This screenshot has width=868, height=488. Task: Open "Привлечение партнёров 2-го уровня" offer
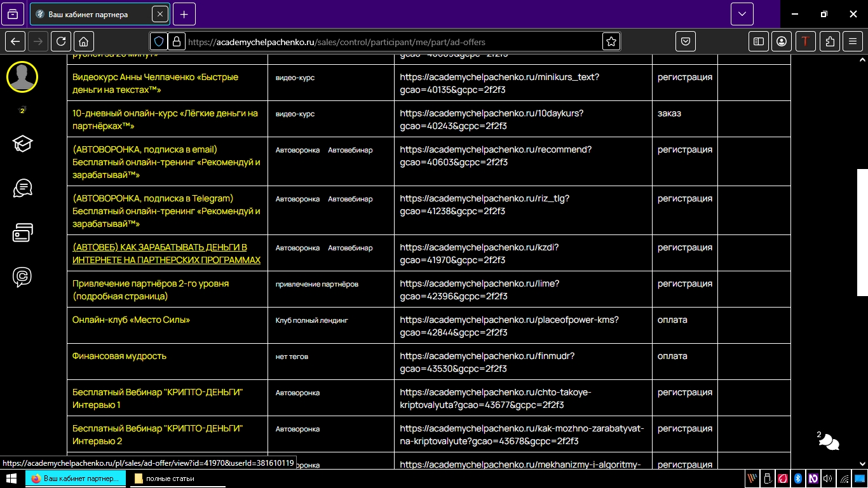(x=151, y=290)
